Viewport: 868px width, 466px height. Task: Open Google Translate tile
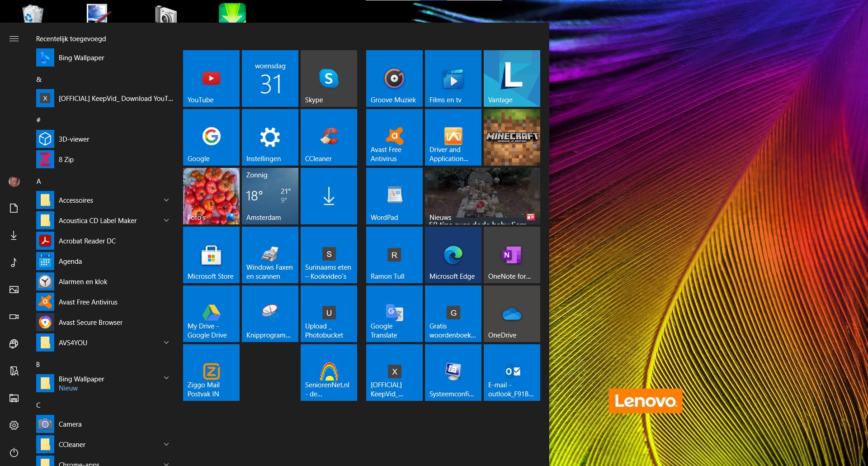point(394,314)
